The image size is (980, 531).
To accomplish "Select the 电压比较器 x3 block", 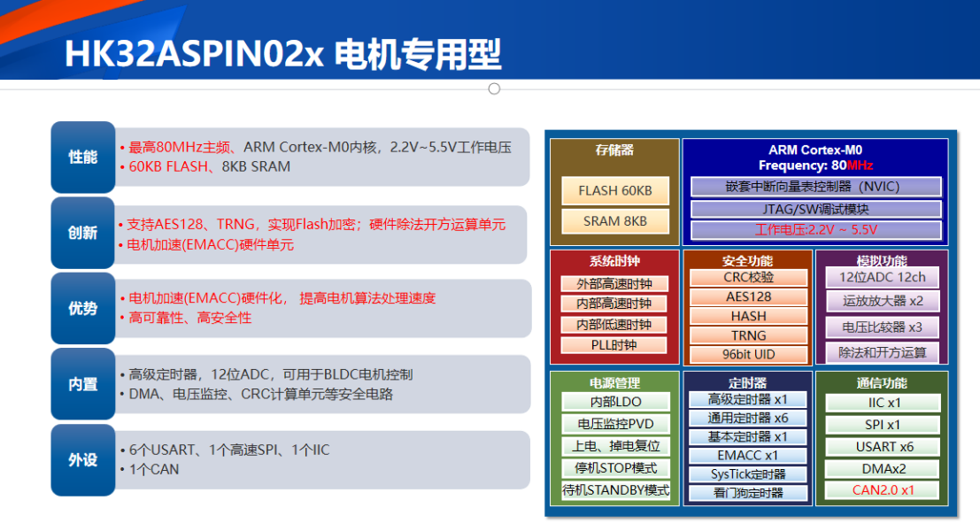I will click(x=882, y=327).
